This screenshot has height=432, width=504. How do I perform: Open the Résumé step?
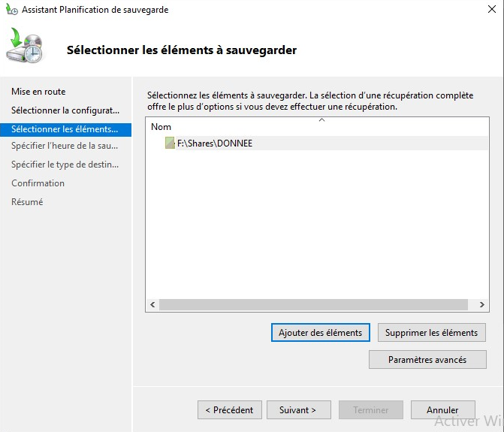coord(27,201)
